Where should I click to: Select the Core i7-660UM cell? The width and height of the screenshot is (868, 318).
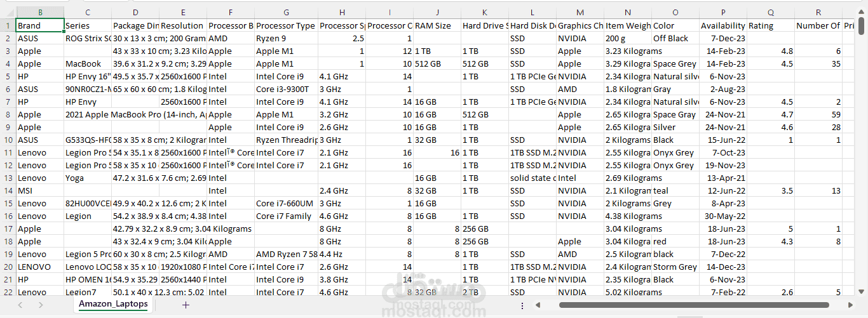click(287, 204)
